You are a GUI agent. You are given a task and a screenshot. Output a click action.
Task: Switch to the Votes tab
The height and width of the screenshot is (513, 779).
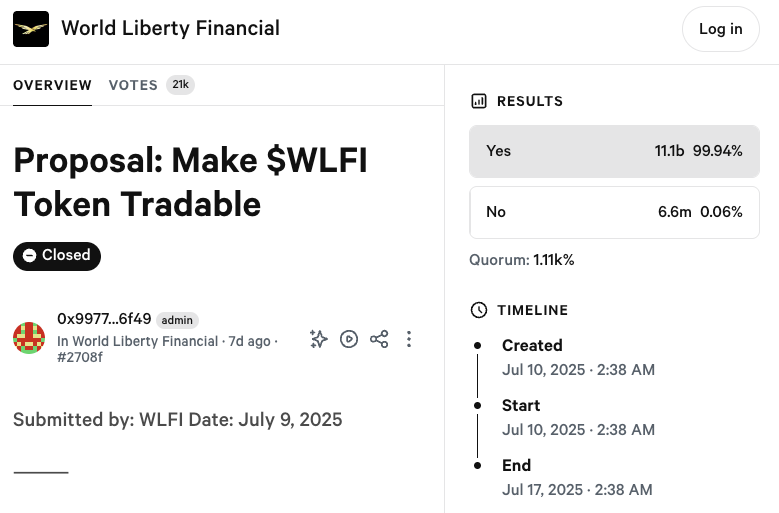click(133, 85)
